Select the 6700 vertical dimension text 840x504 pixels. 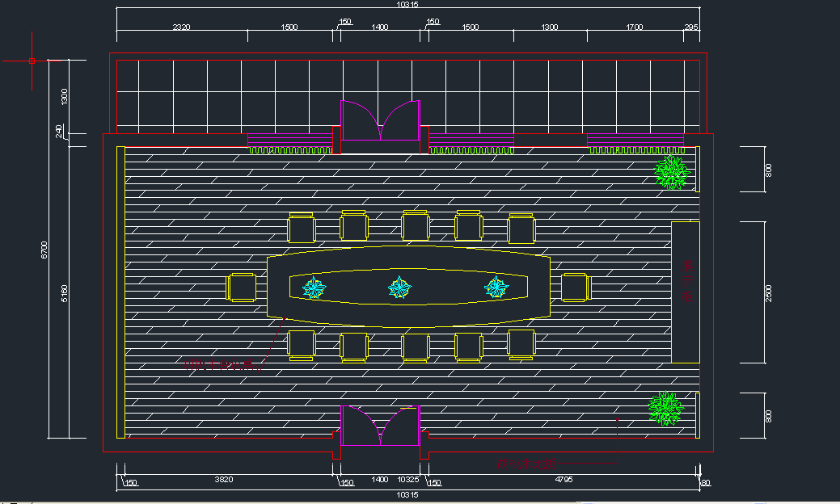pos(44,250)
